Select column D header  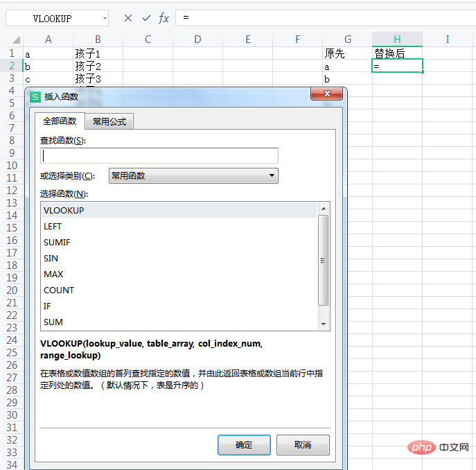(x=197, y=40)
